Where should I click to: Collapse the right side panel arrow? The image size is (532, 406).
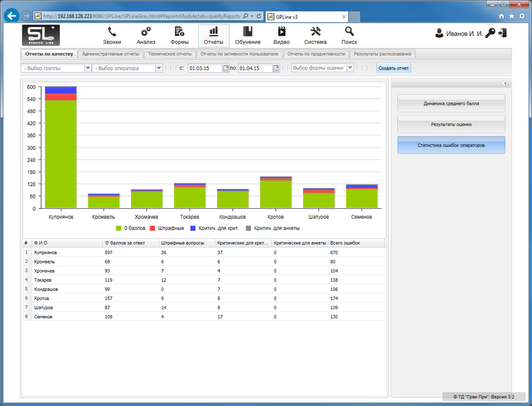[x=505, y=84]
